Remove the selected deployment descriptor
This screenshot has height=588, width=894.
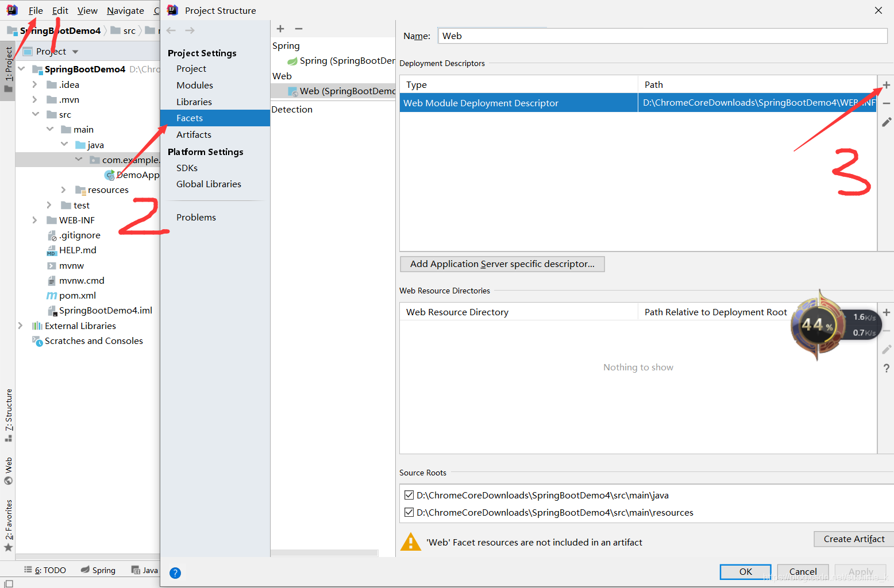tap(887, 103)
